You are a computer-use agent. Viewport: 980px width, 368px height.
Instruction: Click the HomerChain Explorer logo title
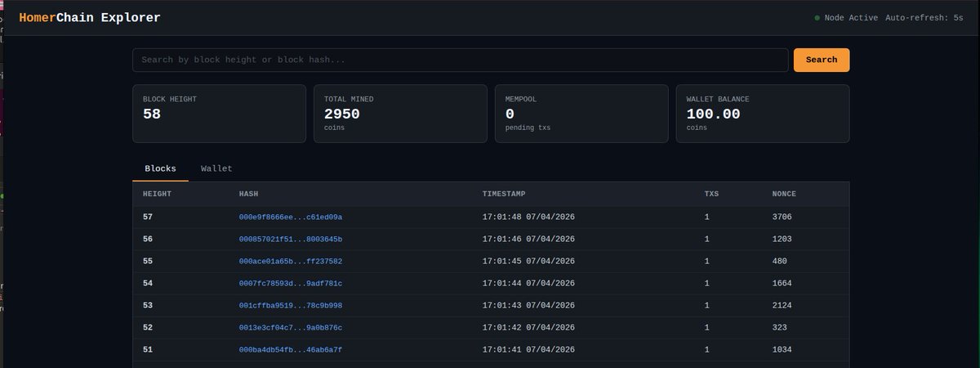tap(90, 17)
